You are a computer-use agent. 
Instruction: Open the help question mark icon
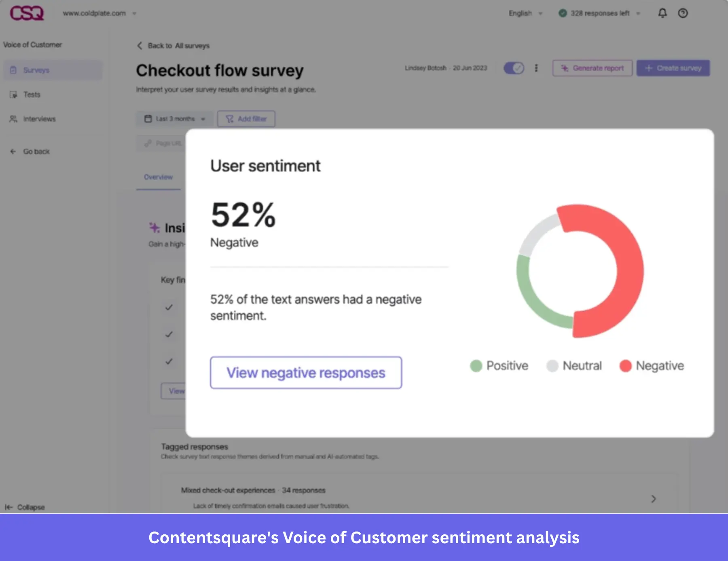tap(683, 13)
